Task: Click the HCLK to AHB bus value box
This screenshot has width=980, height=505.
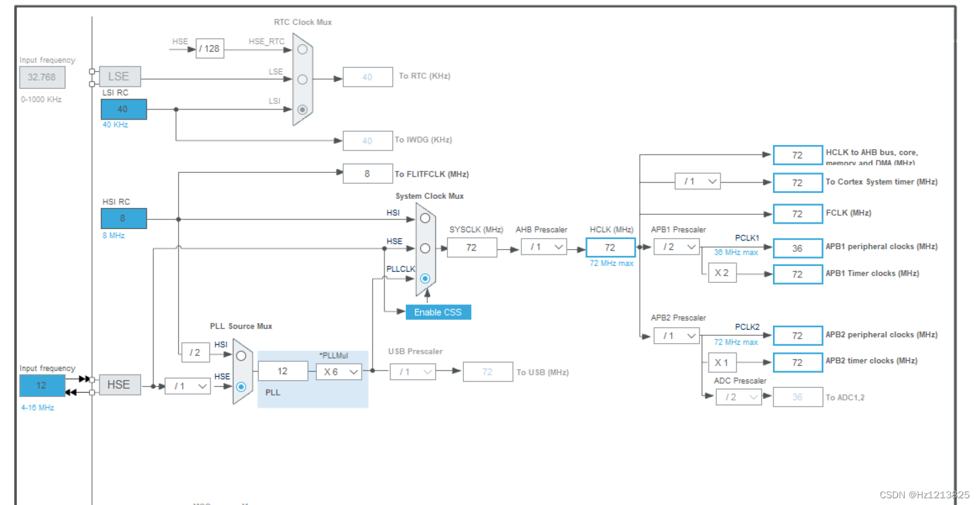Action: (798, 155)
